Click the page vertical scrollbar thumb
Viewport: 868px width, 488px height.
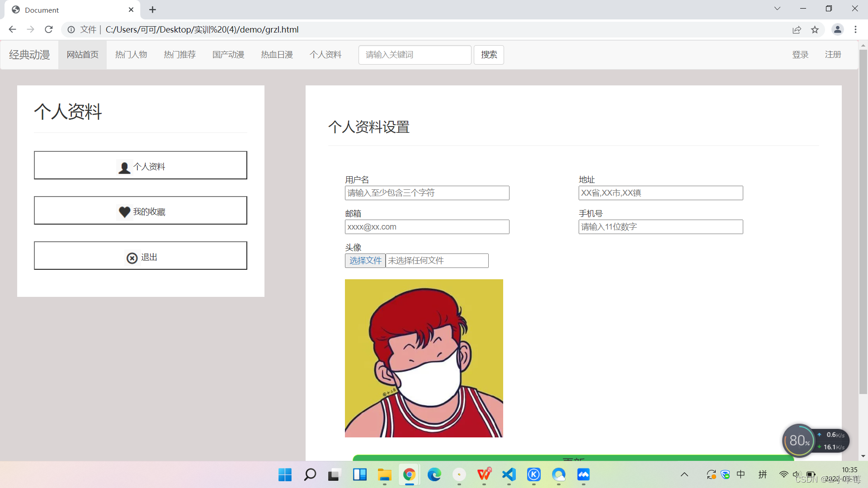pyautogui.click(x=863, y=221)
